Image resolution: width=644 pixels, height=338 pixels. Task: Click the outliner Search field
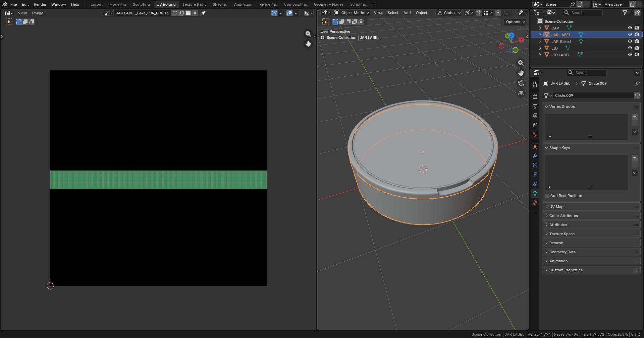583,13
